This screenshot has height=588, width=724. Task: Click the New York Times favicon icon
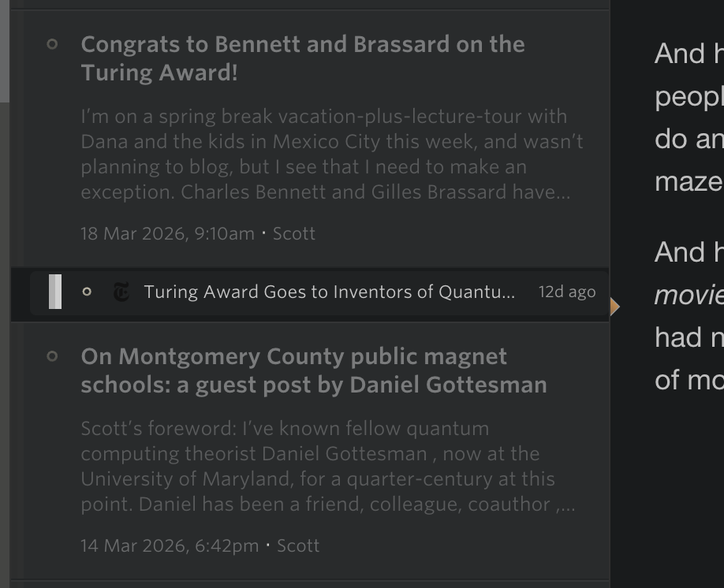click(121, 292)
